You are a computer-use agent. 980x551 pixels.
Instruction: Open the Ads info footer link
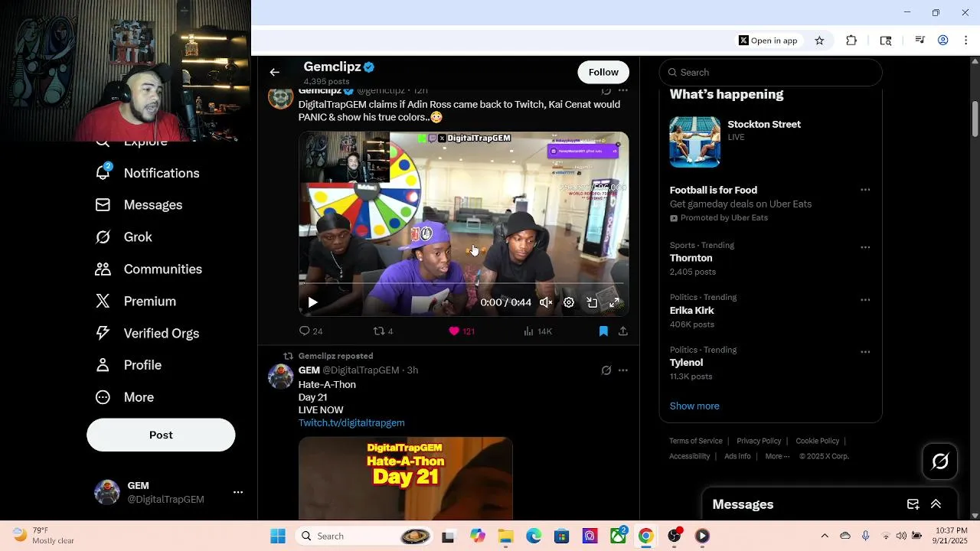[x=737, y=456]
